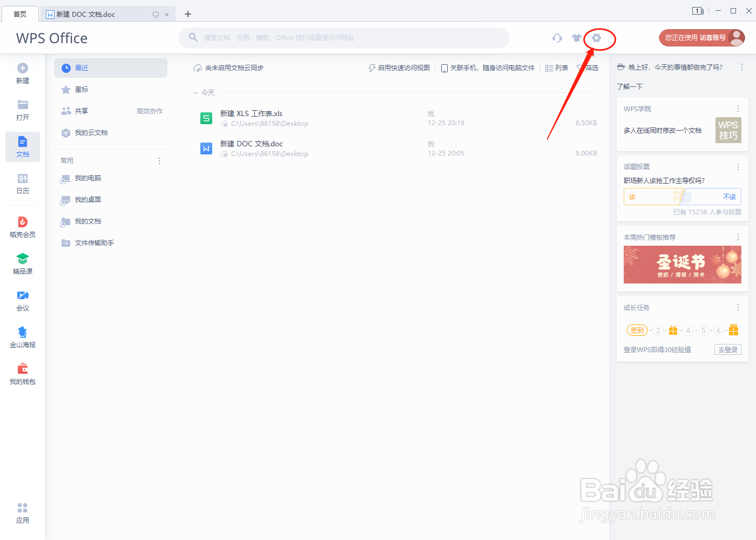Click the gift box at task end
This screenshot has width=756, height=540.
733,329
